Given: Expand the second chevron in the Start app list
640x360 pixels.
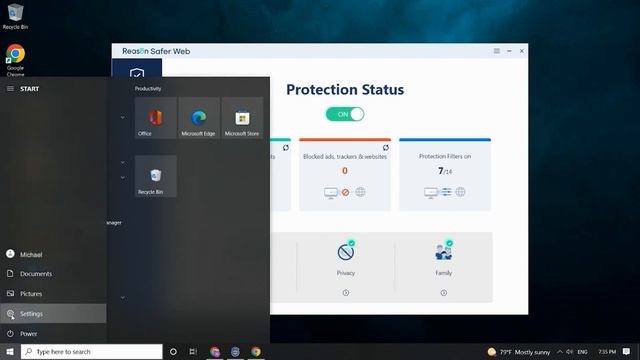Looking at the screenshot, I should tap(122, 162).
